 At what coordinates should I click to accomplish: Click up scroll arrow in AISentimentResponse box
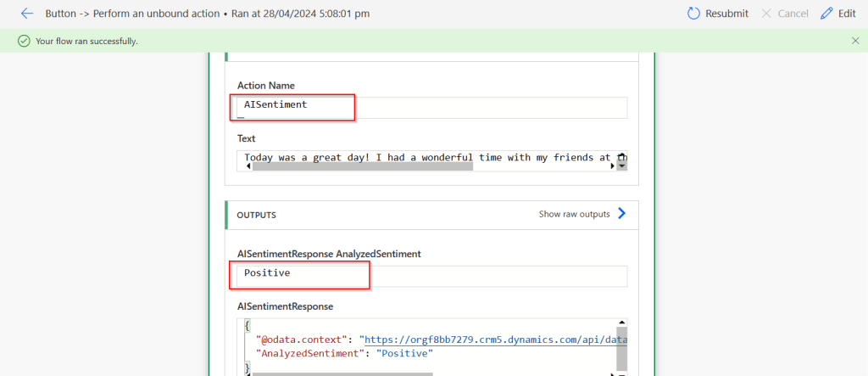point(623,323)
